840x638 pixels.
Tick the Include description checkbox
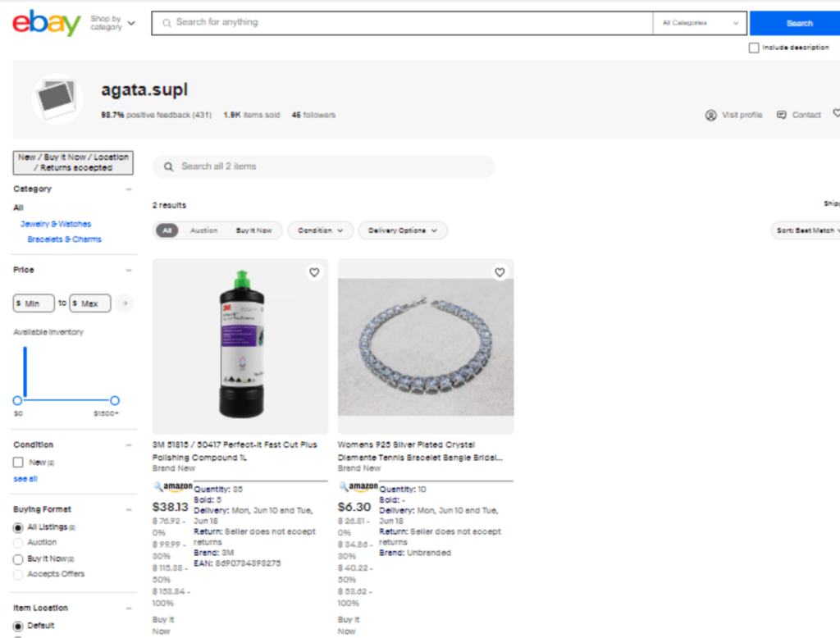pyautogui.click(x=754, y=48)
